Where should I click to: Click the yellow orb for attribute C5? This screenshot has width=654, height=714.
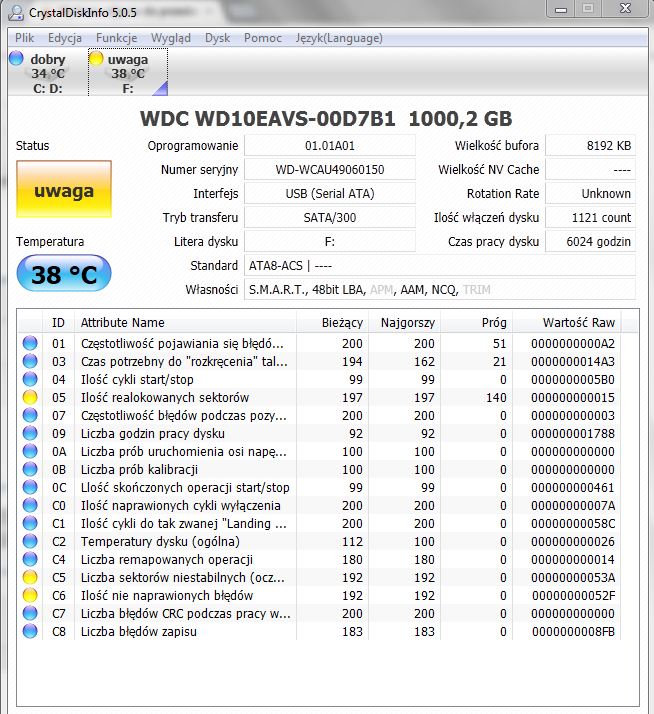30,577
